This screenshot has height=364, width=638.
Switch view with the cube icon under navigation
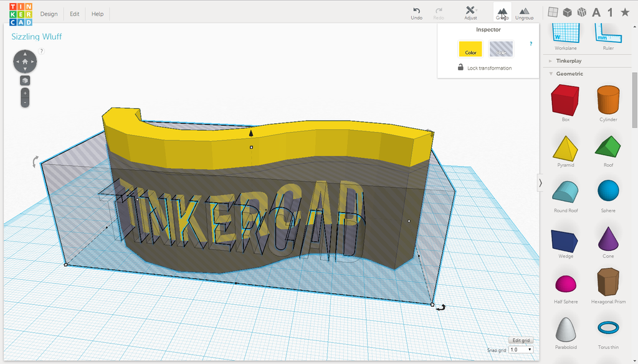point(25,80)
